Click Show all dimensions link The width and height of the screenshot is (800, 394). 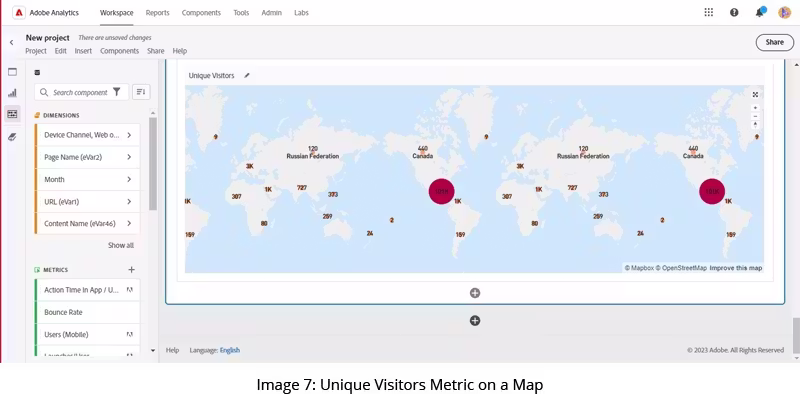(x=121, y=245)
